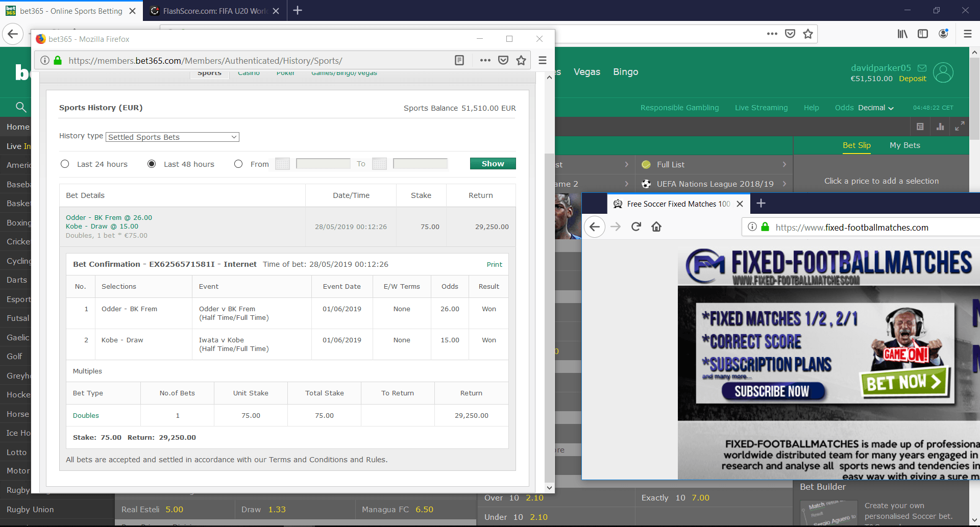Open Bingo section in bet365 header

[626, 72]
